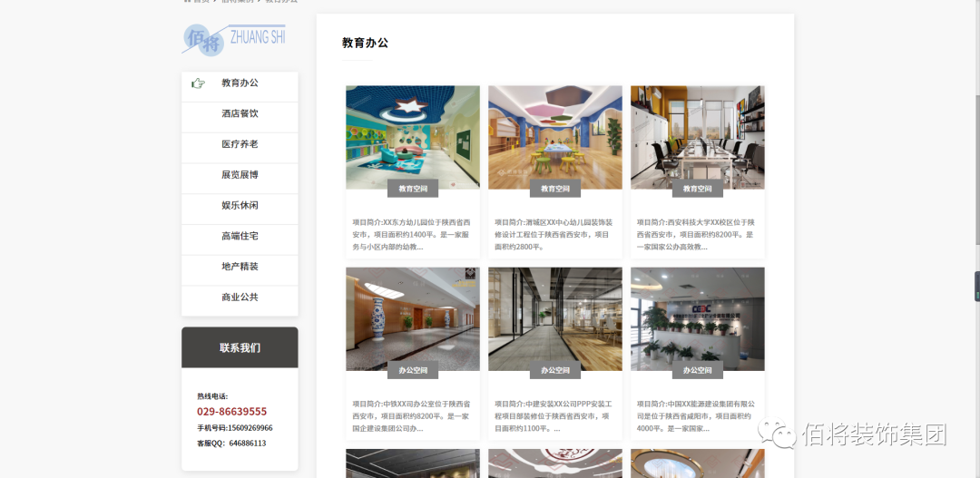Open the 中建安装XX公司 glass corridor thumbnail
980x478 pixels.
[x=555, y=319]
